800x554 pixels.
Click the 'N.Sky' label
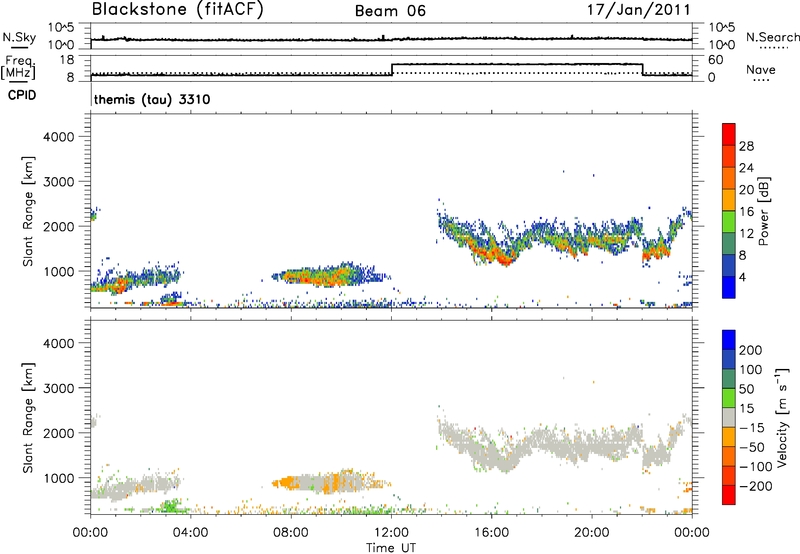click(19, 37)
